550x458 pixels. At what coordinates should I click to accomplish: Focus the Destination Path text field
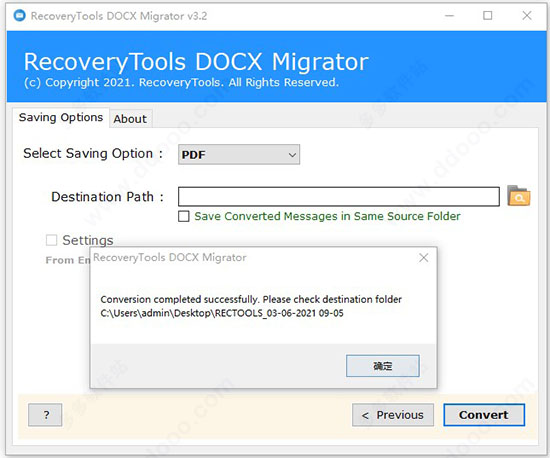coord(339,196)
